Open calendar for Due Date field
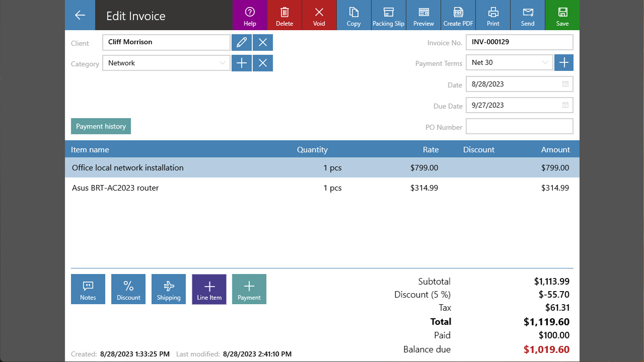Screen dimensions: 644x362 point(565,105)
